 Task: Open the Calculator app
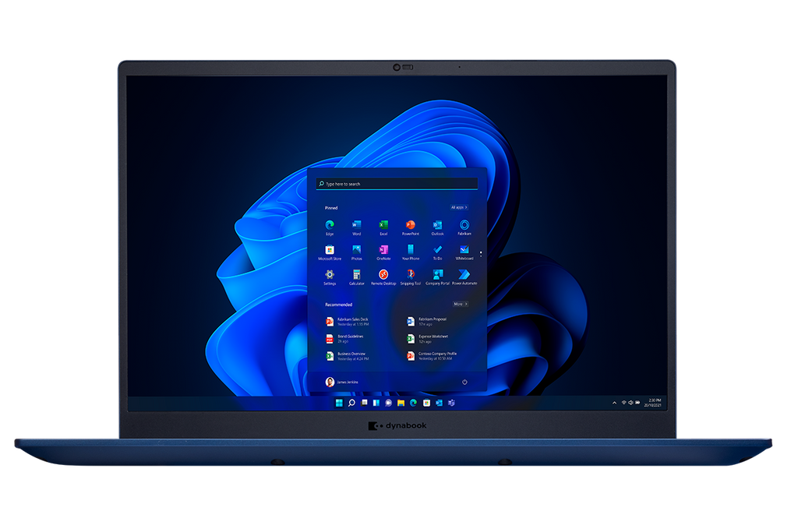(356, 275)
